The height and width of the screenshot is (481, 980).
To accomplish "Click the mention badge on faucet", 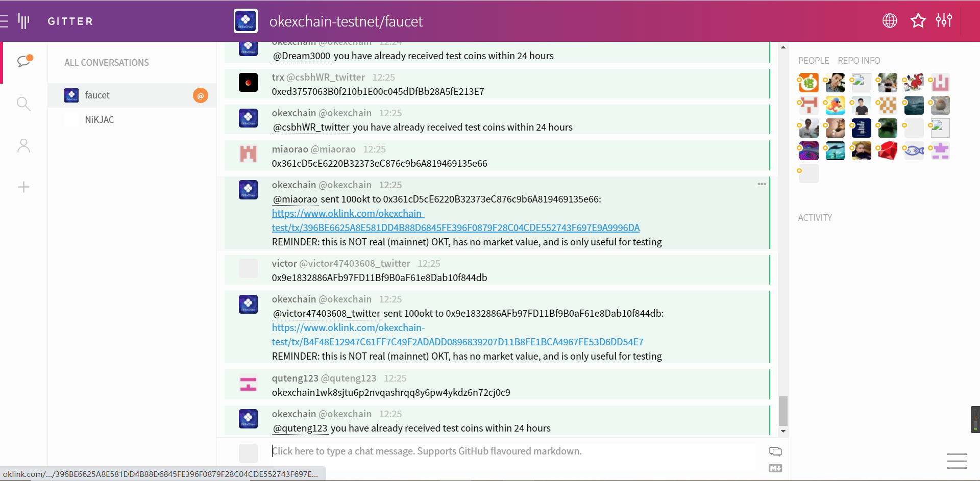I will click(x=201, y=95).
